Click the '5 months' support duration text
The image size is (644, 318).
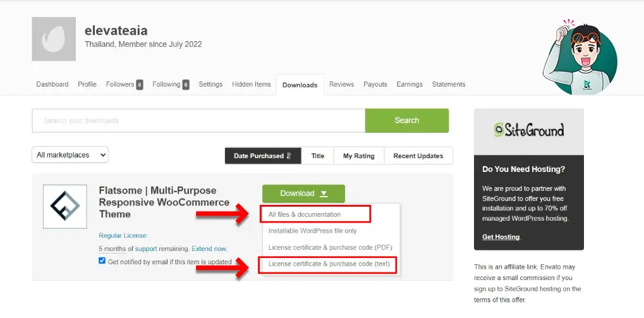[112, 248]
